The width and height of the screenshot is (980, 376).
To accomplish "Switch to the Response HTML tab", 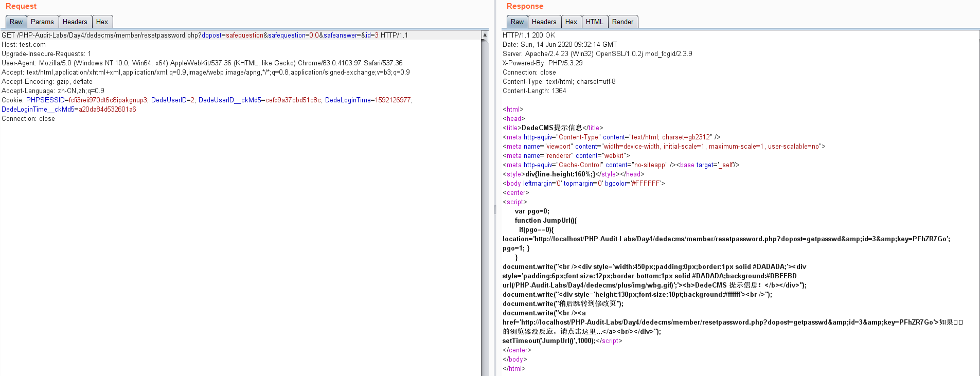I will point(595,22).
